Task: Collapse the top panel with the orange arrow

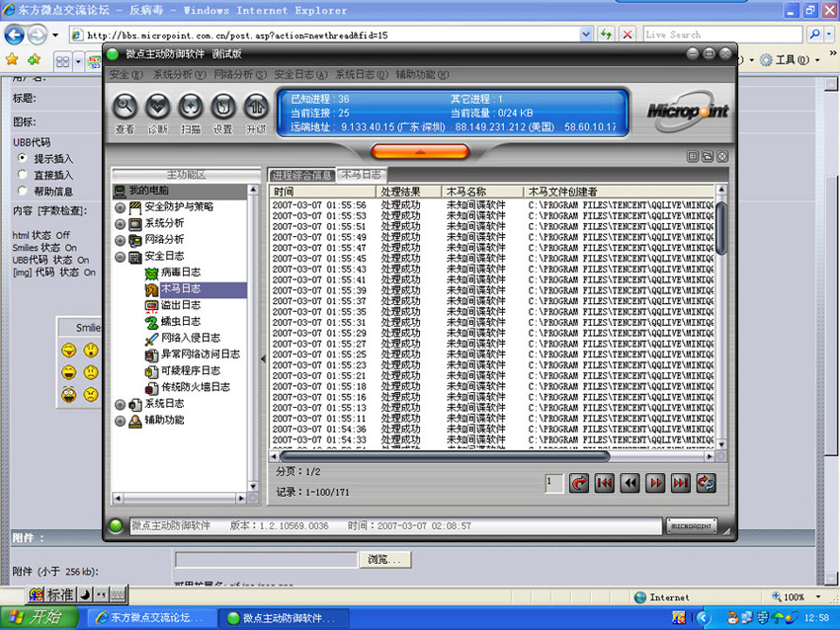Action: pos(420,152)
